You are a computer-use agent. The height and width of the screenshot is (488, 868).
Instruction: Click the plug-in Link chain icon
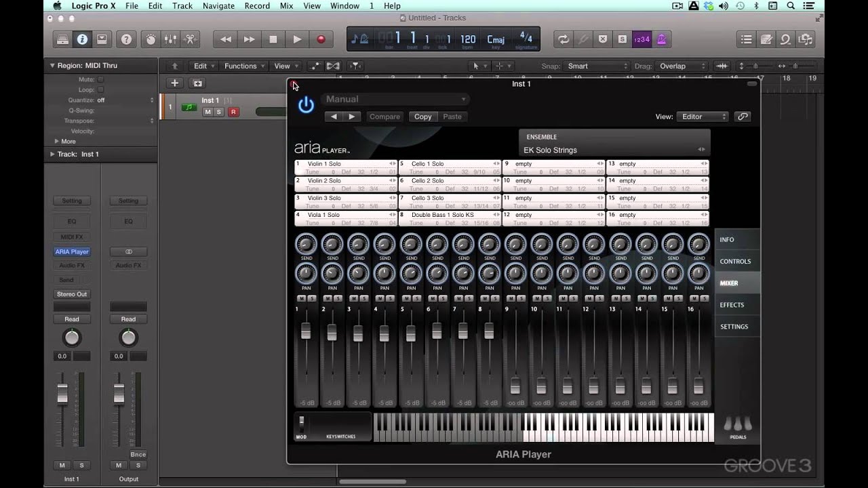point(743,117)
